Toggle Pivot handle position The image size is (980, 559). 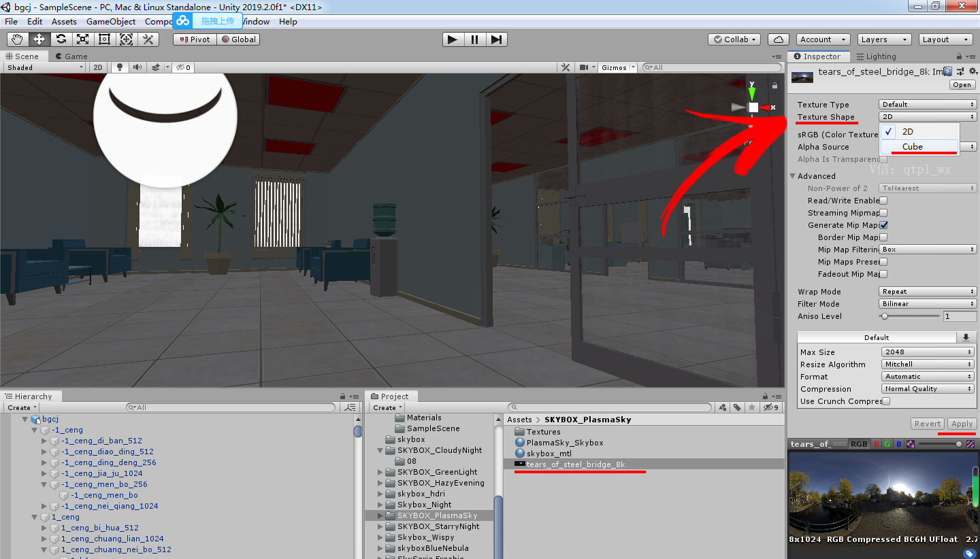pos(195,39)
